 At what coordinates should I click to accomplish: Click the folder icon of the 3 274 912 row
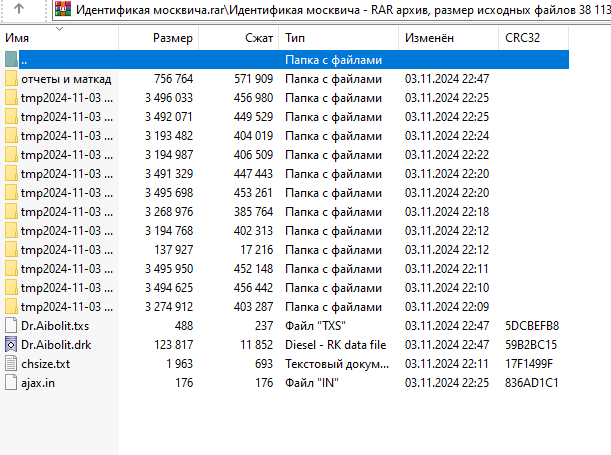tap(11, 307)
